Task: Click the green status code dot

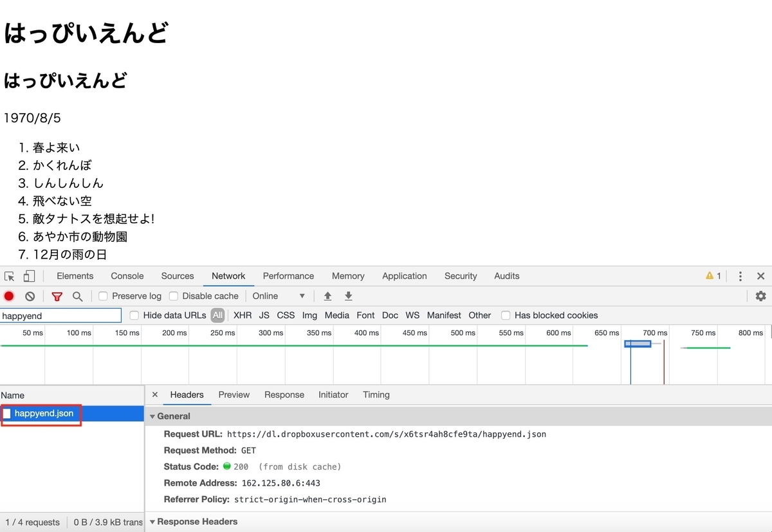Action: [x=227, y=466]
